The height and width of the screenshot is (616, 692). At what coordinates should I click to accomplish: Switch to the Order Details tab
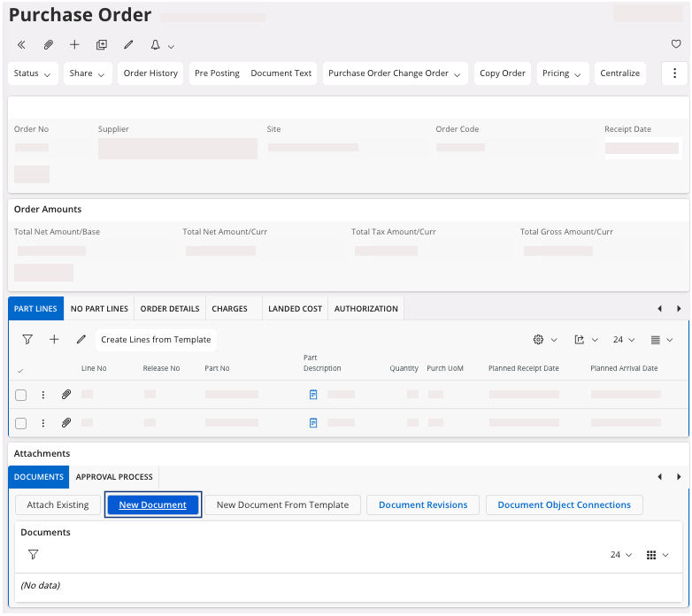(170, 309)
